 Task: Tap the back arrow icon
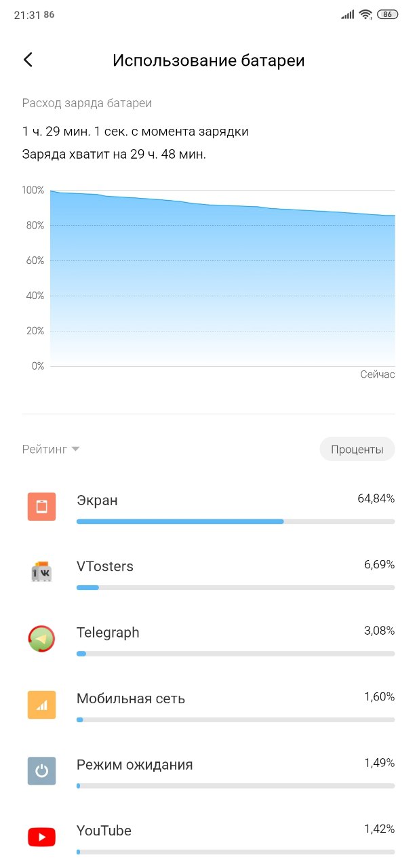pos(28,60)
